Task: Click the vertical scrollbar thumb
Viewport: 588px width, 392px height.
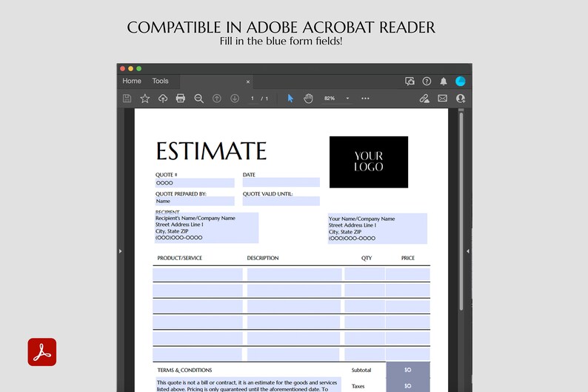Action: tap(461, 210)
